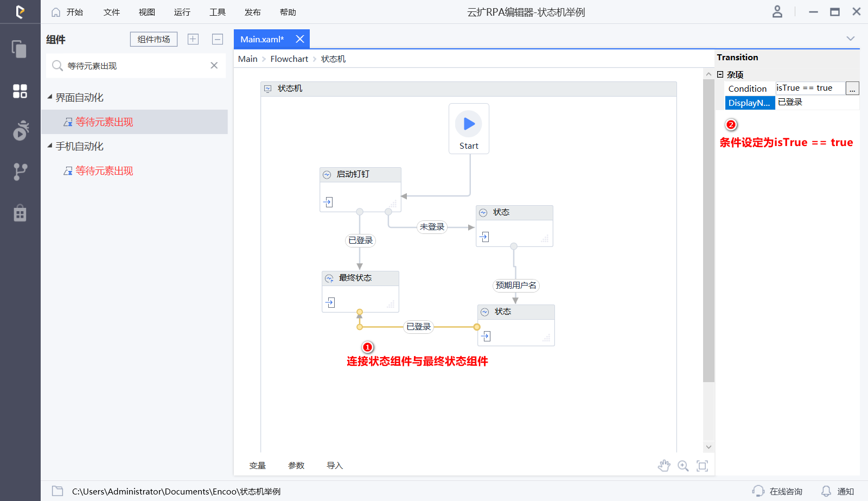Click the files/copy icon in left sidebar
Screen dimensions: 868x501
click(x=20, y=49)
